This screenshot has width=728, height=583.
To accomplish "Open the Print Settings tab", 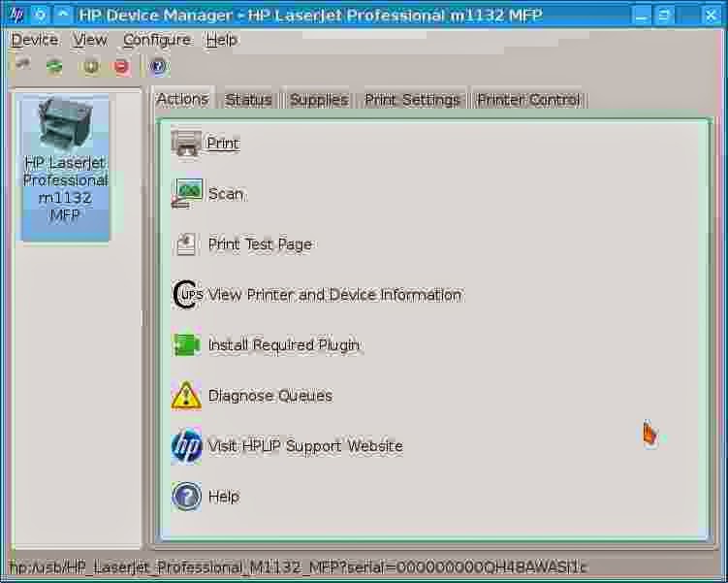I will tap(412, 100).
